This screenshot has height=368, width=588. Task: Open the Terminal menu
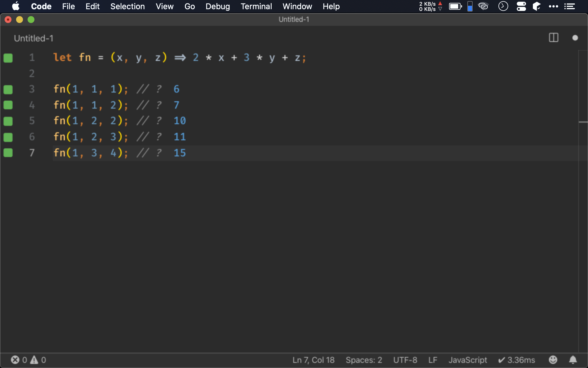[256, 6]
